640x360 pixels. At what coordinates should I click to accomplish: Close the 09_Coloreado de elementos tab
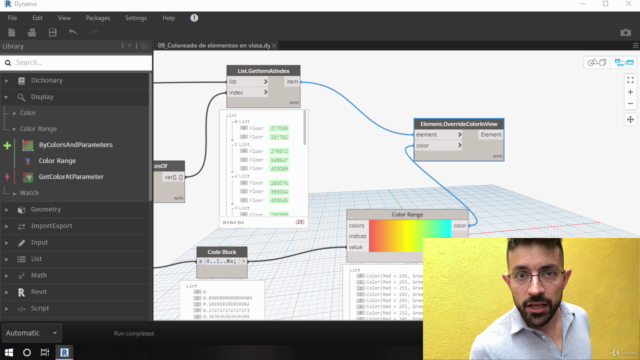pyautogui.click(x=274, y=46)
